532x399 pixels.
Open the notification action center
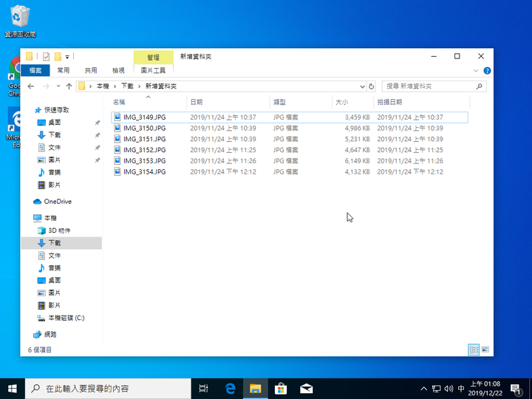[x=516, y=389]
